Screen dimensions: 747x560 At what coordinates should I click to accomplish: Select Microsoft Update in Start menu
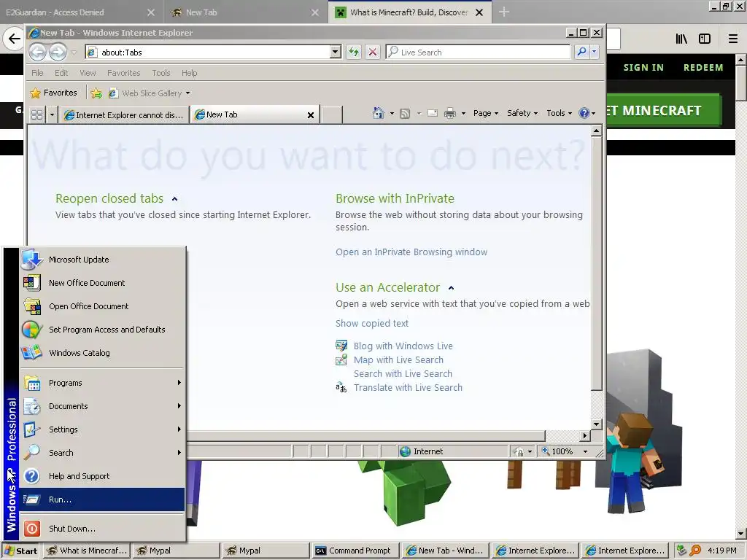[102, 260]
